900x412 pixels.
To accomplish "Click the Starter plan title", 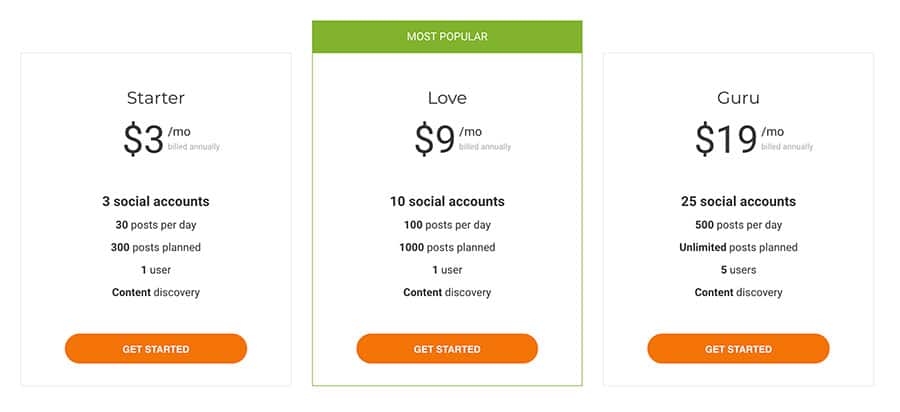I will pos(156,98).
